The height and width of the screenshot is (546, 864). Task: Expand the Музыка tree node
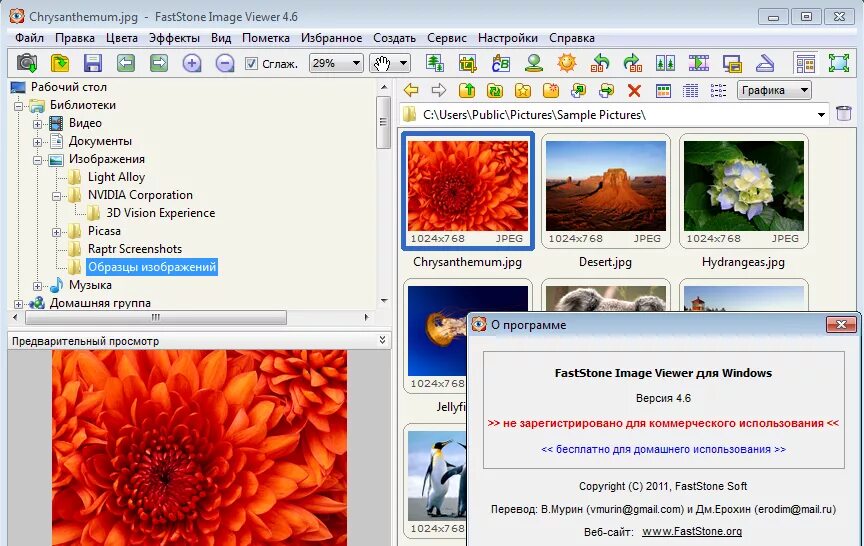pyautogui.click(x=37, y=286)
